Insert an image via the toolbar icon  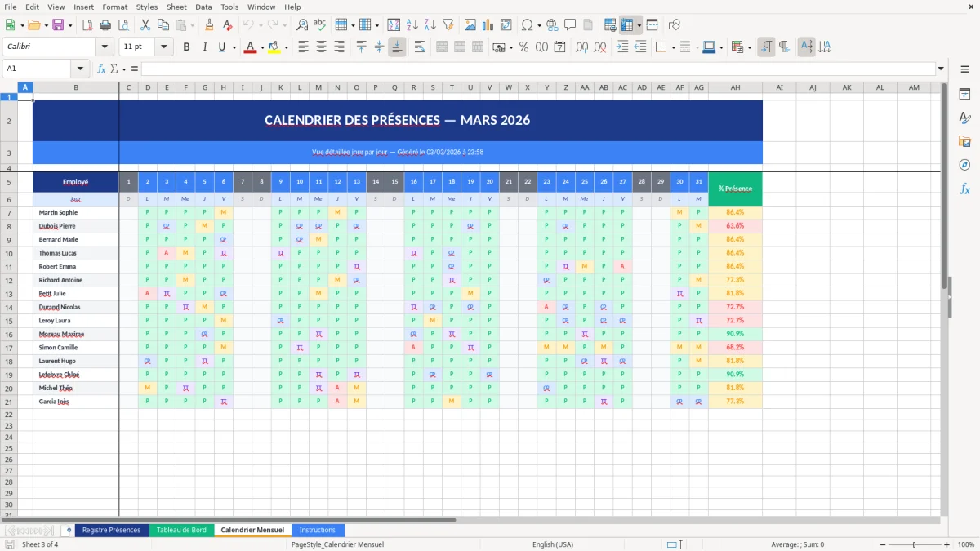click(x=470, y=25)
